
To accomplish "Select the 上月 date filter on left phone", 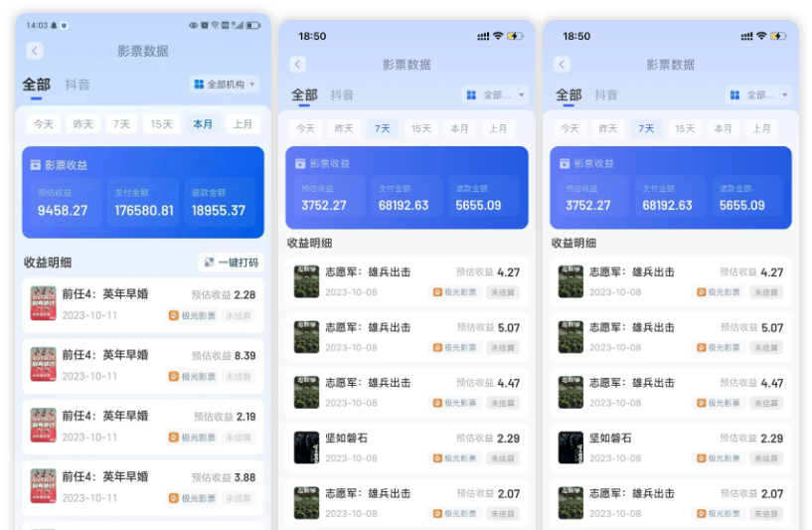I will click(243, 124).
